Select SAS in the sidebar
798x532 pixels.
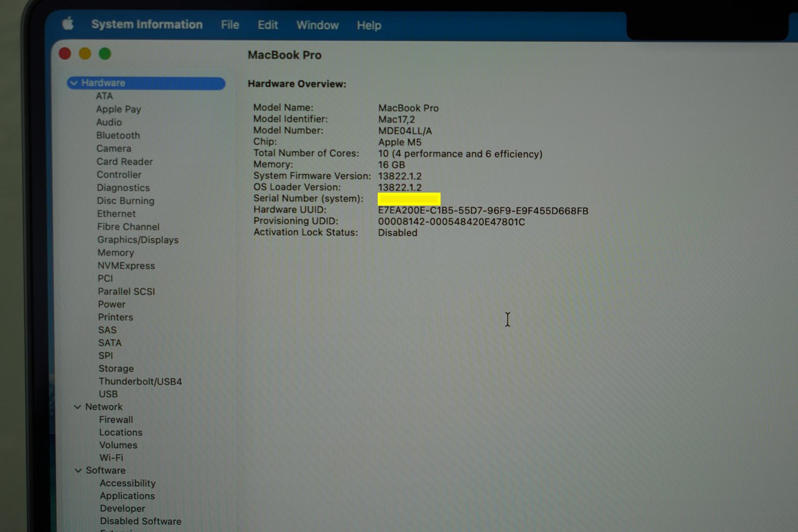pyautogui.click(x=107, y=330)
